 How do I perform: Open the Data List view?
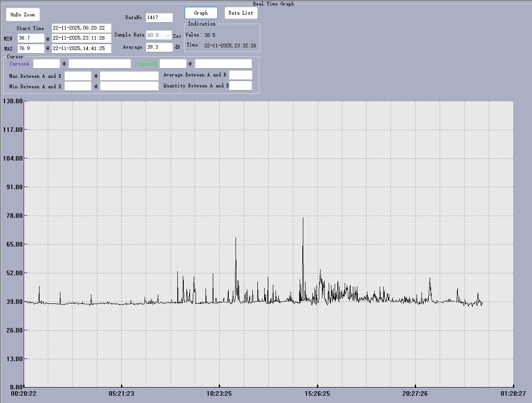click(241, 13)
